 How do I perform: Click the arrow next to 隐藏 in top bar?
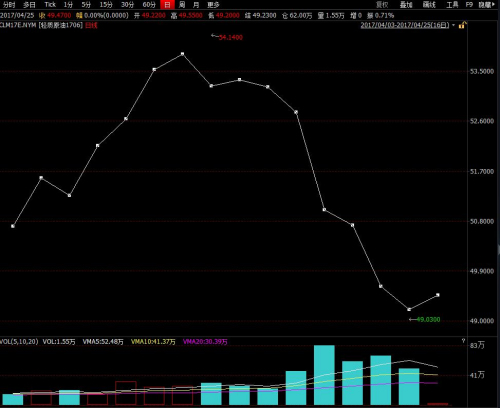(x=493, y=5)
